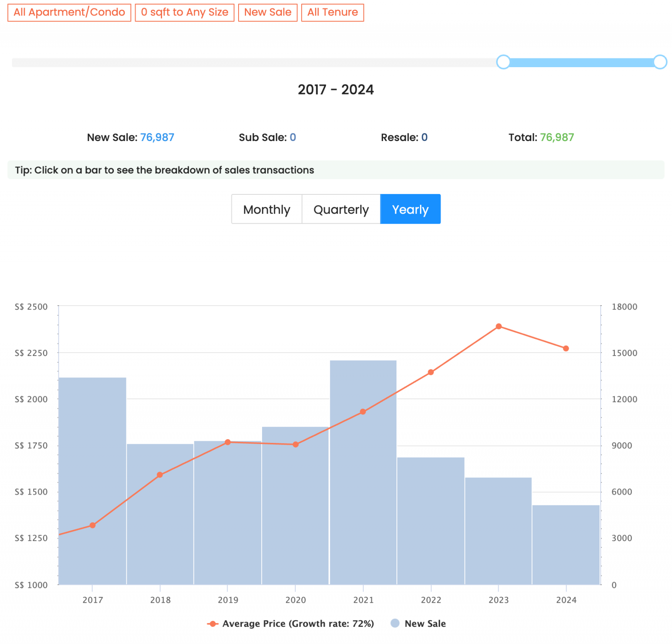Click the 2024 new sale bar
Screen dimensions: 672x644
click(566, 545)
